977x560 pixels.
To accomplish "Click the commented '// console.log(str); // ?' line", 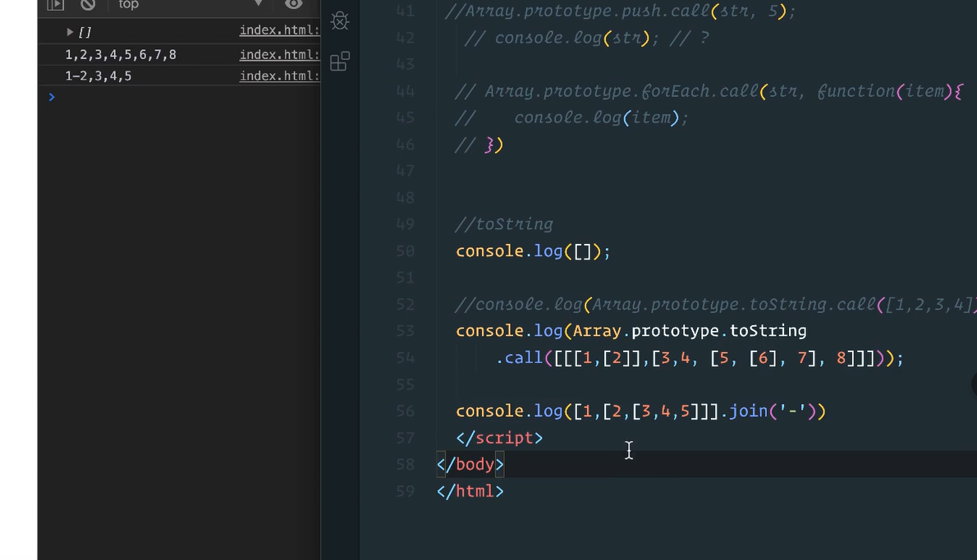I will tap(586, 38).
